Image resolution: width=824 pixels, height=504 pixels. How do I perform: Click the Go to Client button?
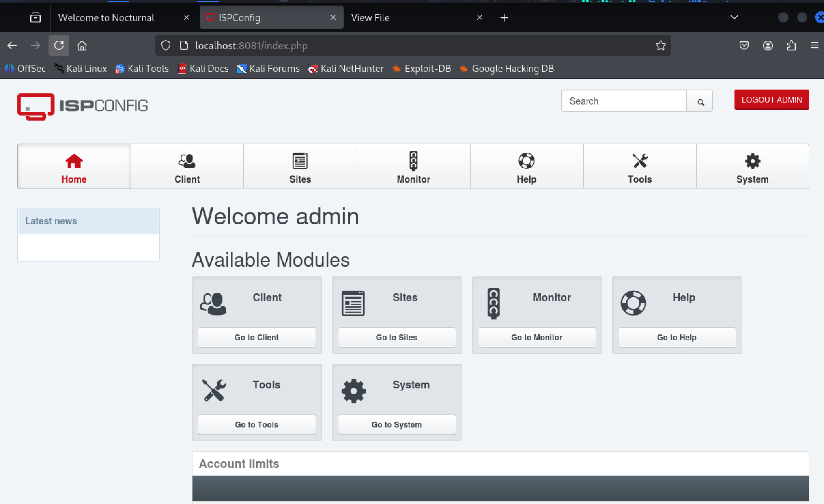(257, 337)
